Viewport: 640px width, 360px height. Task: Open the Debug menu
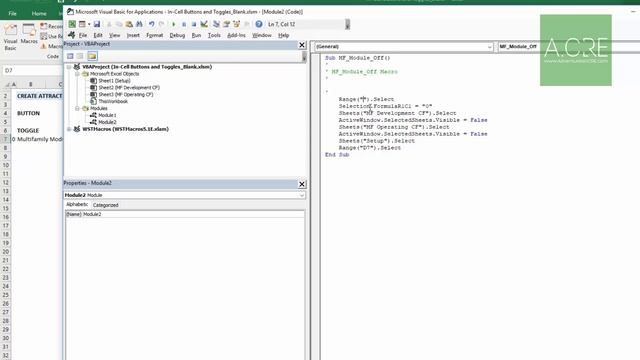(177, 36)
